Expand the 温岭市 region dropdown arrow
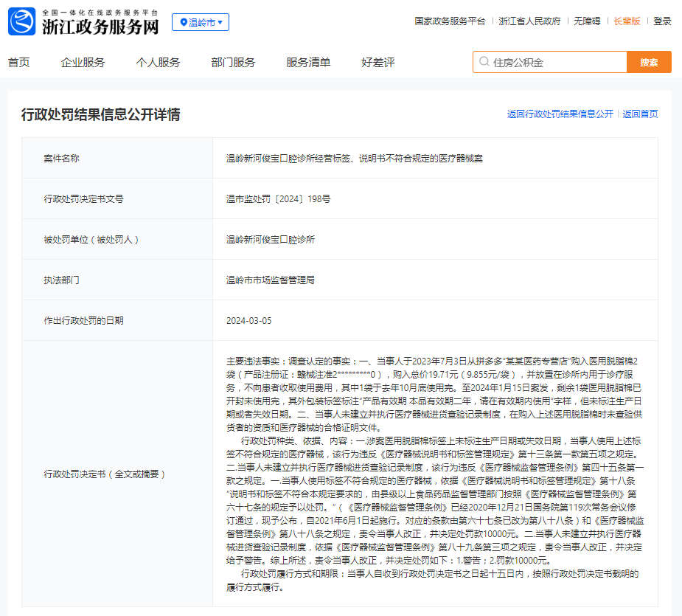Viewport: 682px width, 616px height. click(220, 22)
